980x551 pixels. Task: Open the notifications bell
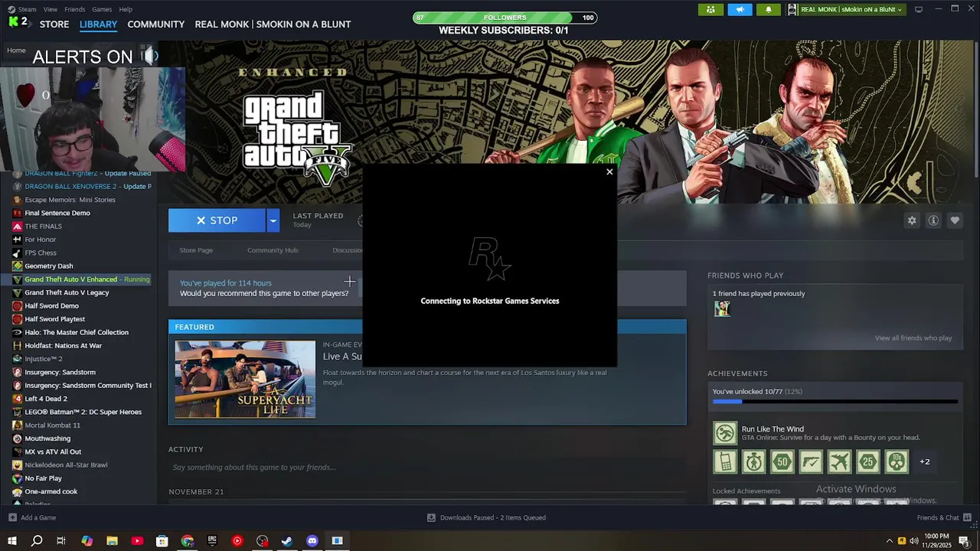coord(769,9)
